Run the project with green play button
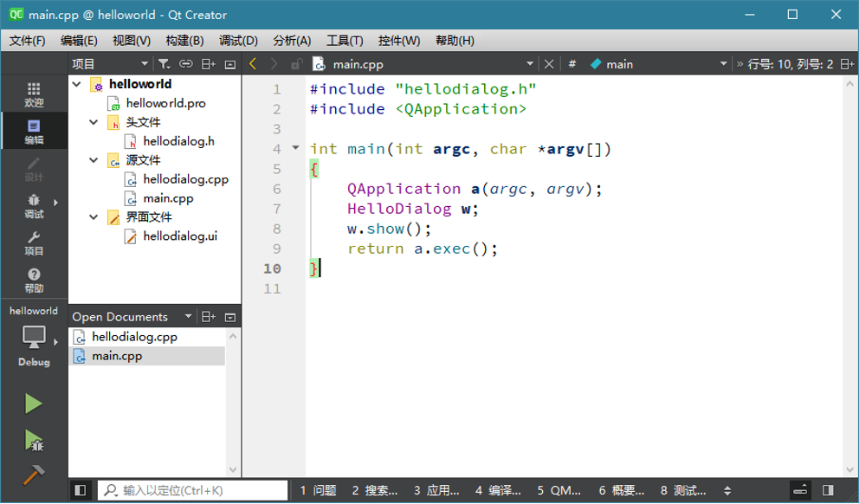Screen dimensions: 859x504 34,404
